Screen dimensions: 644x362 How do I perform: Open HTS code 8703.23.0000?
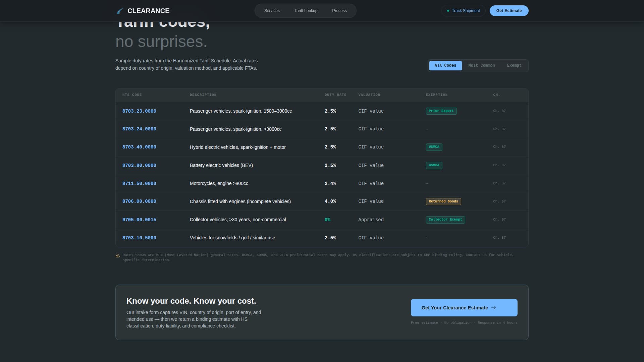[139, 111]
